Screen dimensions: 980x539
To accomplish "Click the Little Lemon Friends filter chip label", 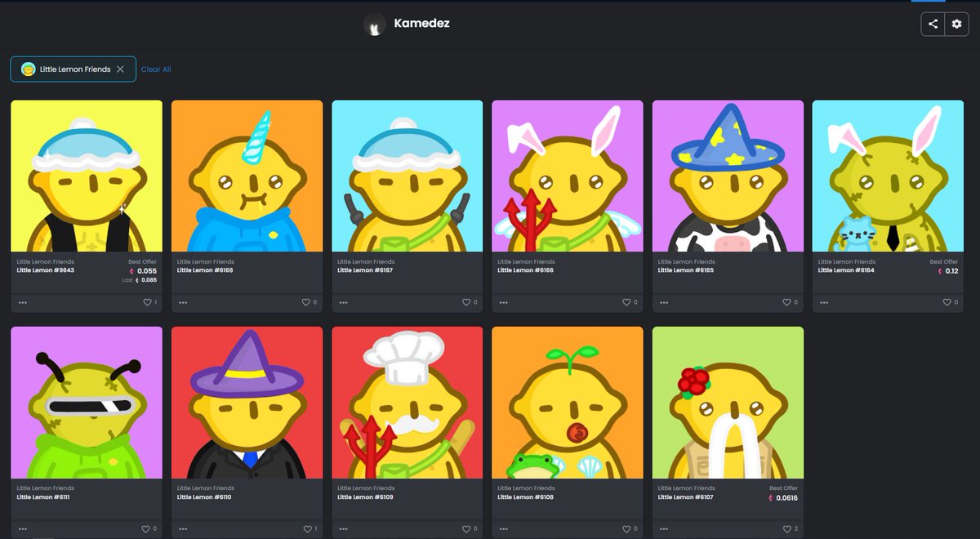I will (x=75, y=69).
